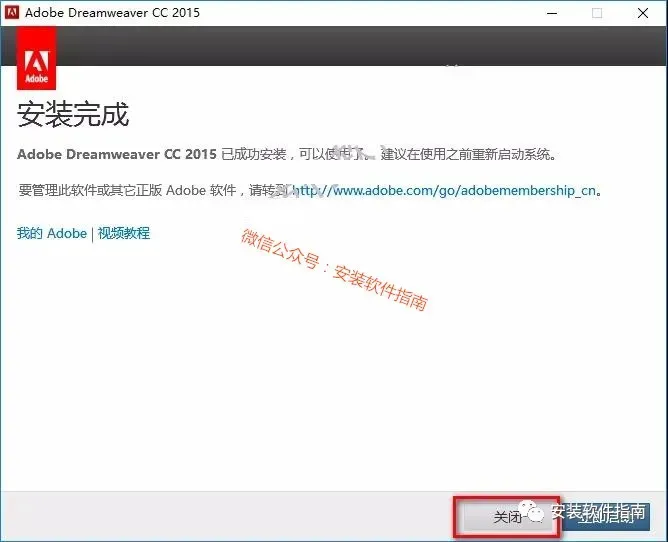This screenshot has width=668, height=542.
Task: Minimize the Dreamweaver installer window
Action: pyautogui.click(x=552, y=13)
